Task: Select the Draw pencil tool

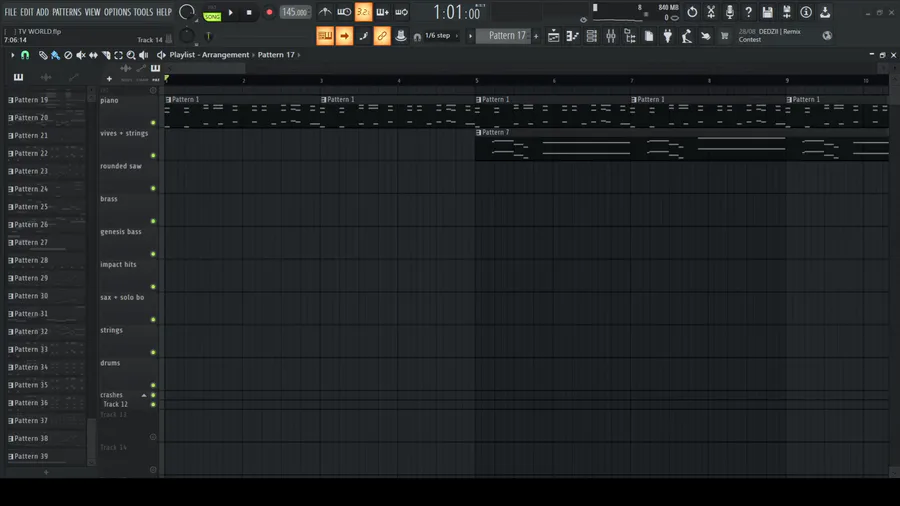Action: tap(43, 55)
